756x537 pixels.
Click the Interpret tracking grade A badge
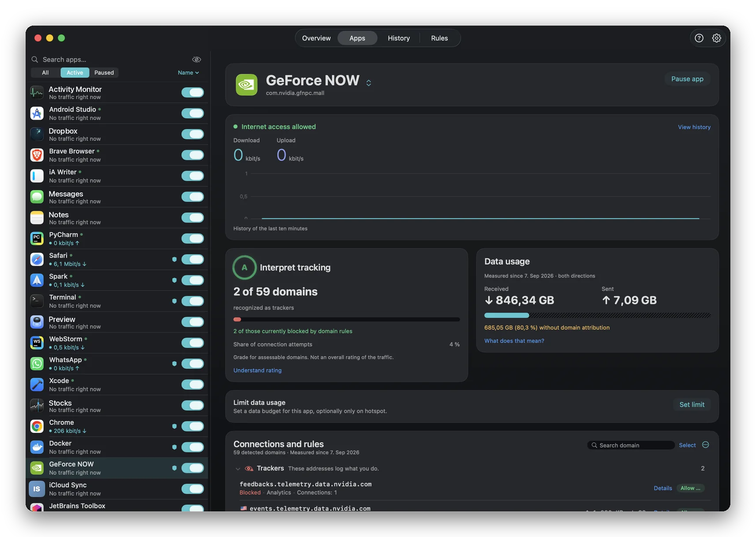[x=245, y=268]
